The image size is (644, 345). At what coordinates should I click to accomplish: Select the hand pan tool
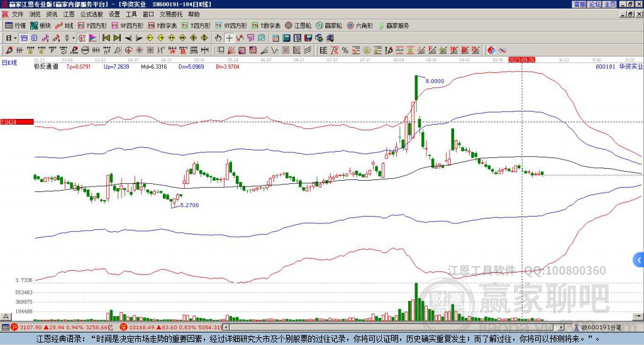[x=218, y=38]
